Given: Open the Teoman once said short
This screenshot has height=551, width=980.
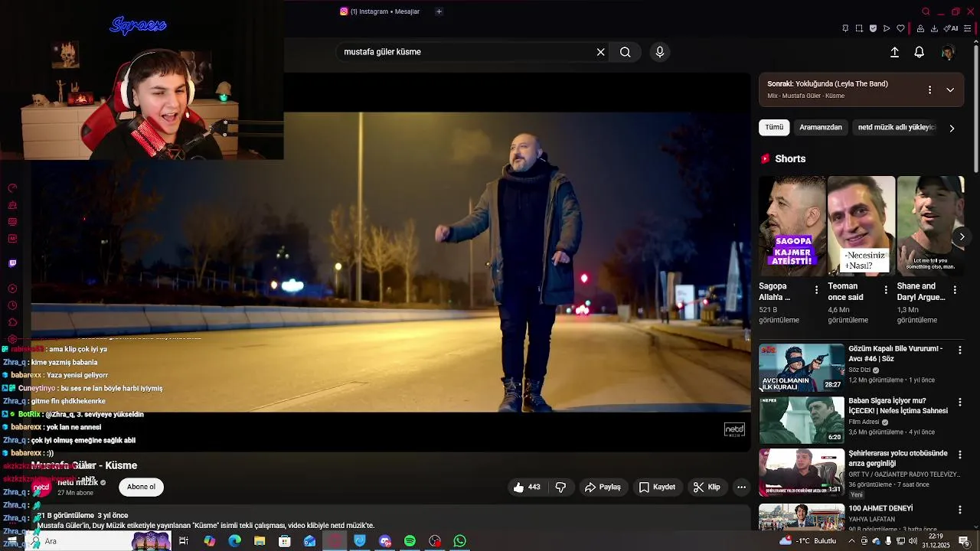Looking at the screenshot, I should coord(861,226).
